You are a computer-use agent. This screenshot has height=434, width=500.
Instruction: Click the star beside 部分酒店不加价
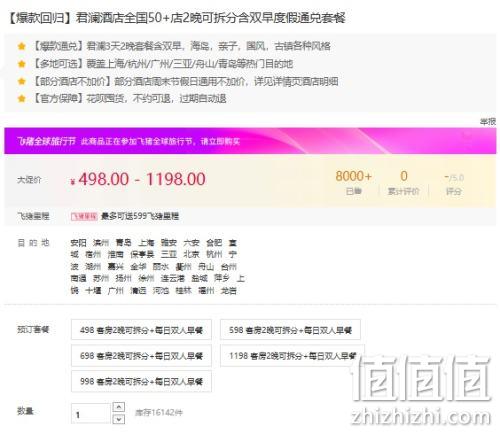22,81
